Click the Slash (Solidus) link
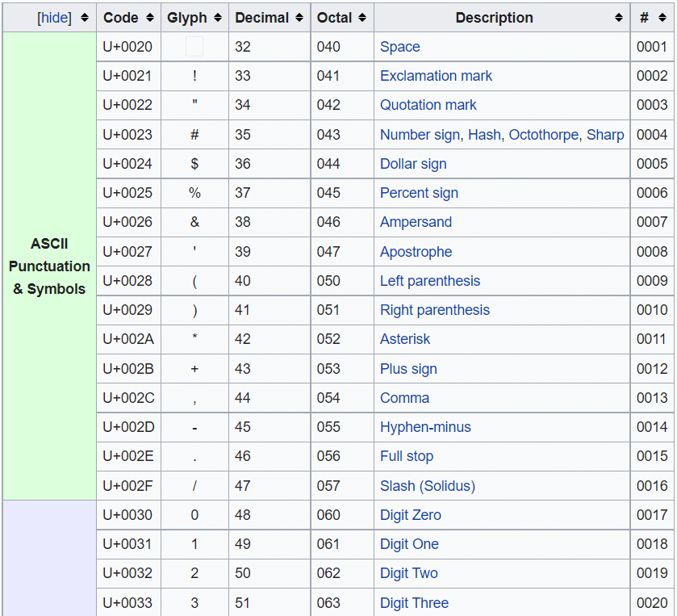Image resolution: width=677 pixels, height=616 pixels. 428,486
